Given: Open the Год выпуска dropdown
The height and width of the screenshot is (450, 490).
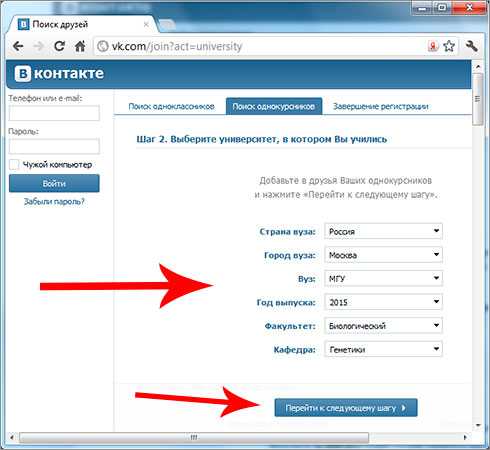Looking at the screenshot, I should tap(383, 302).
